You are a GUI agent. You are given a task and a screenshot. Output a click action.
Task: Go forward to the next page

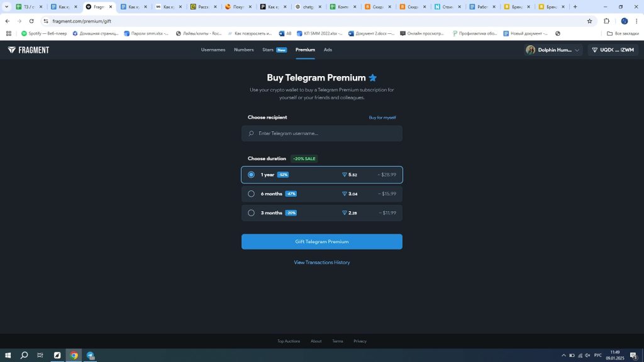pos(19,21)
